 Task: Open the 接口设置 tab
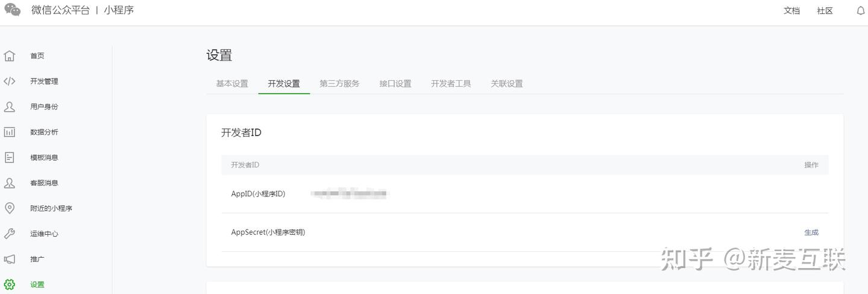pyautogui.click(x=395, y=84)
